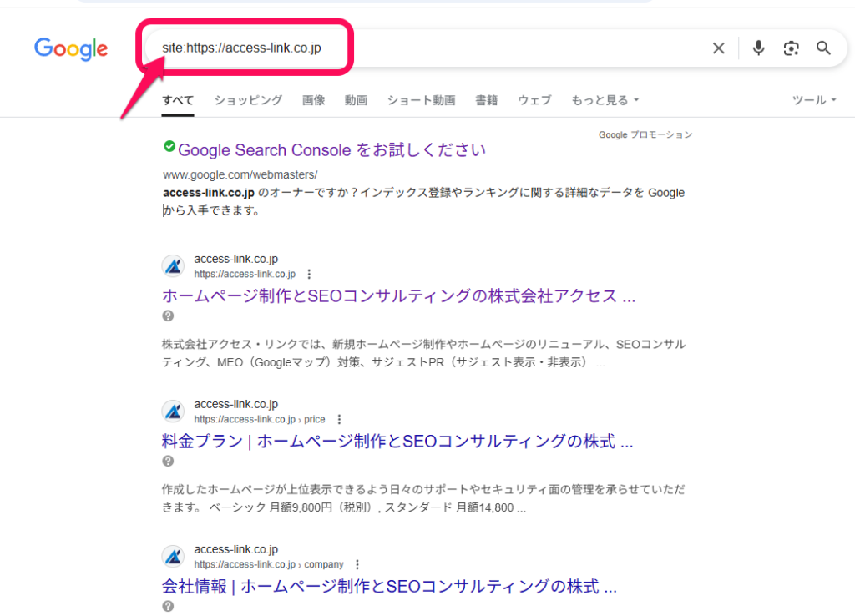Click the favicon of the price result
Viewport: 855px width, 616px height.
coord(174,411)
